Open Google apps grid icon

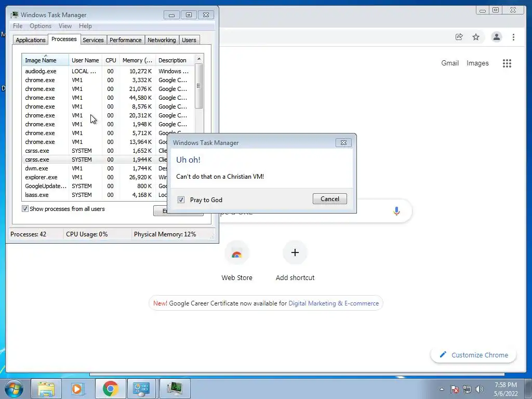coord(507,63)
